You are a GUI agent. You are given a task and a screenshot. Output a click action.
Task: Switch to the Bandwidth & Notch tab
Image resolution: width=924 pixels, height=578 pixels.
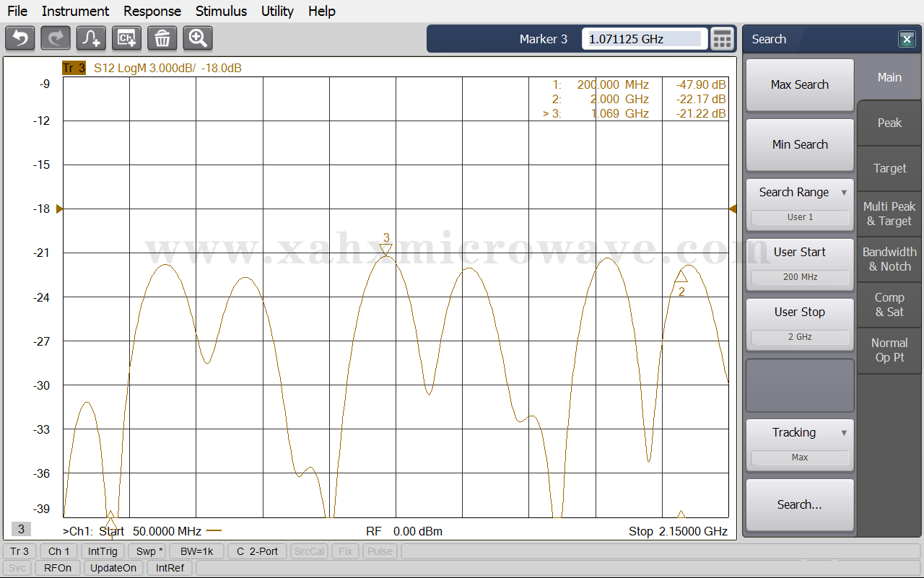tap(889, 259)
